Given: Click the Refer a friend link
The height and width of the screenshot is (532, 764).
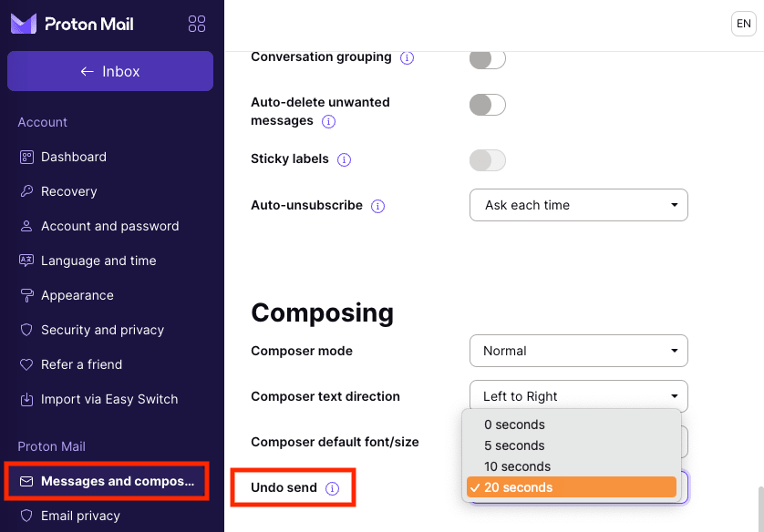Looking at the screenshot, I should [82, 364].
